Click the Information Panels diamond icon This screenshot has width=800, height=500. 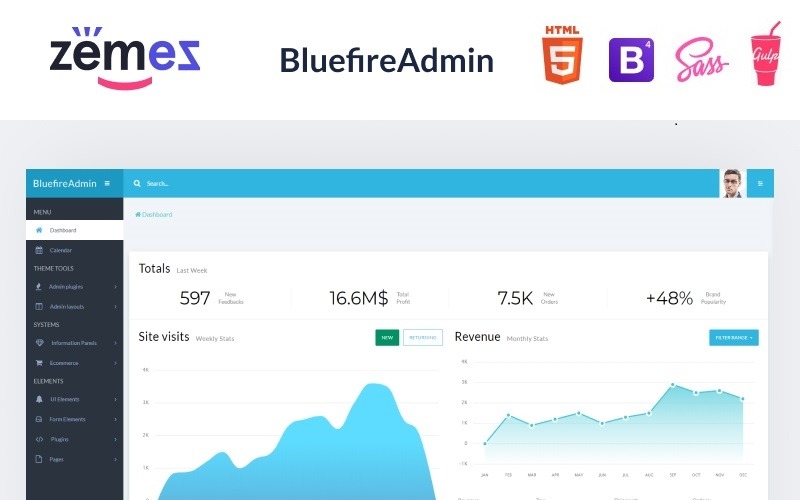point(39,343)
